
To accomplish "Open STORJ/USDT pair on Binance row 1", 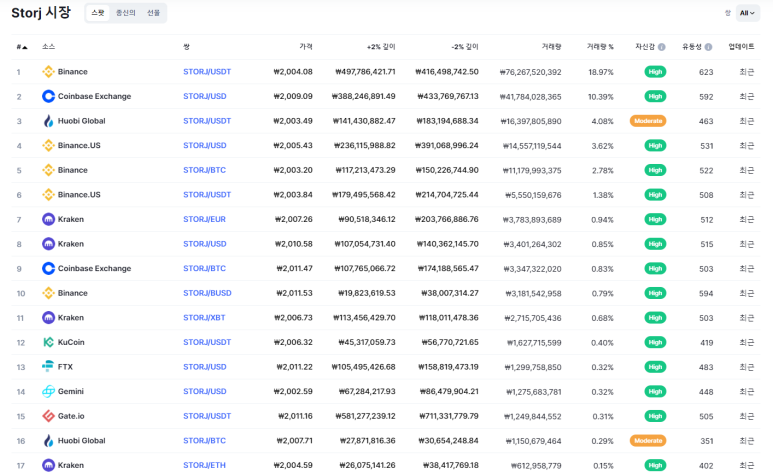I will [207, 72].
